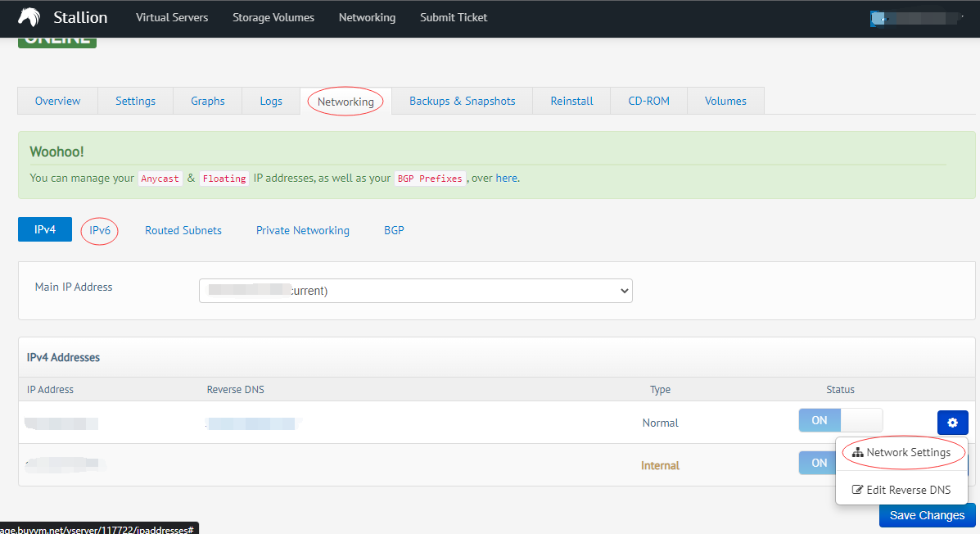980x534 pixels.
Task: Click the 'here' link to manage IPs
Action: pyautogui.click(x=506, y=178)
